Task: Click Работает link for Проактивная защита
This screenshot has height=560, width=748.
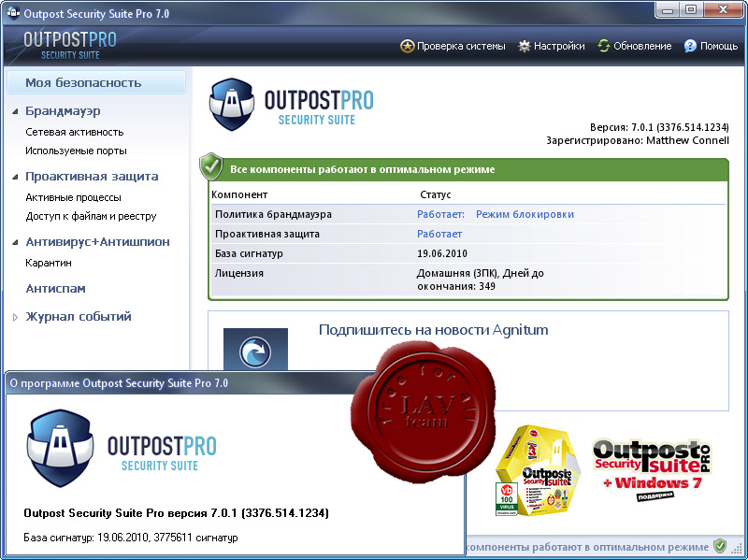Action: (439, 234)
